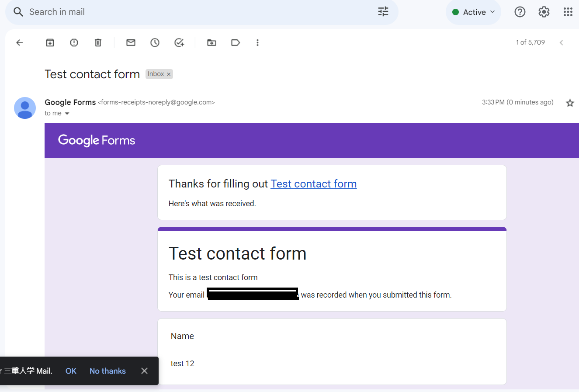Click 'Here's what was received.' text
The image size is (579, 392).
pyautogui.click(x=212, y=204)
